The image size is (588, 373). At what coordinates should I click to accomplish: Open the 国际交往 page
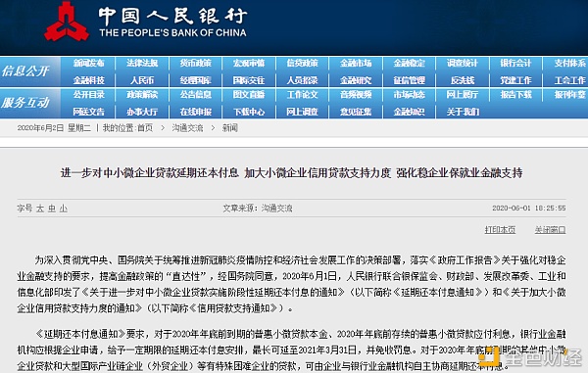point(249,80)
